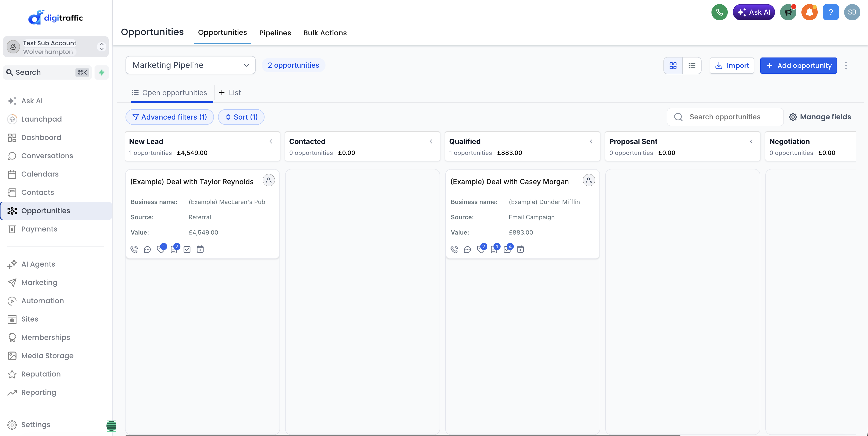Go to Automation in the sidebar
This screenshot has width=868, height=436.
click(x=56, y=301)
